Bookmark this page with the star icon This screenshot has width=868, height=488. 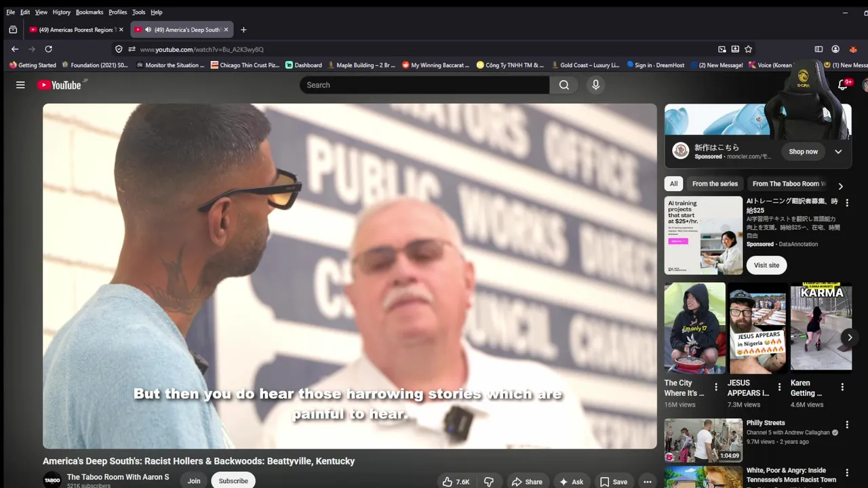click(x=748, y=49)
